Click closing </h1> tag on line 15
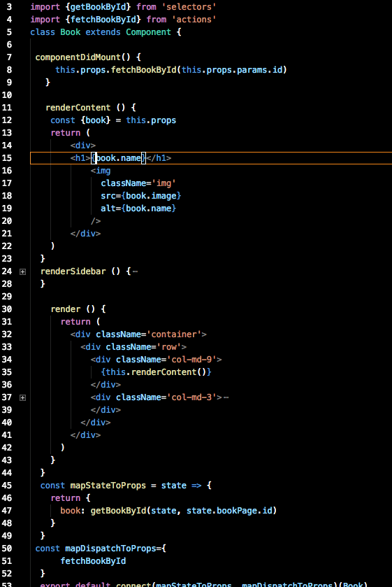 click(159, 158)
